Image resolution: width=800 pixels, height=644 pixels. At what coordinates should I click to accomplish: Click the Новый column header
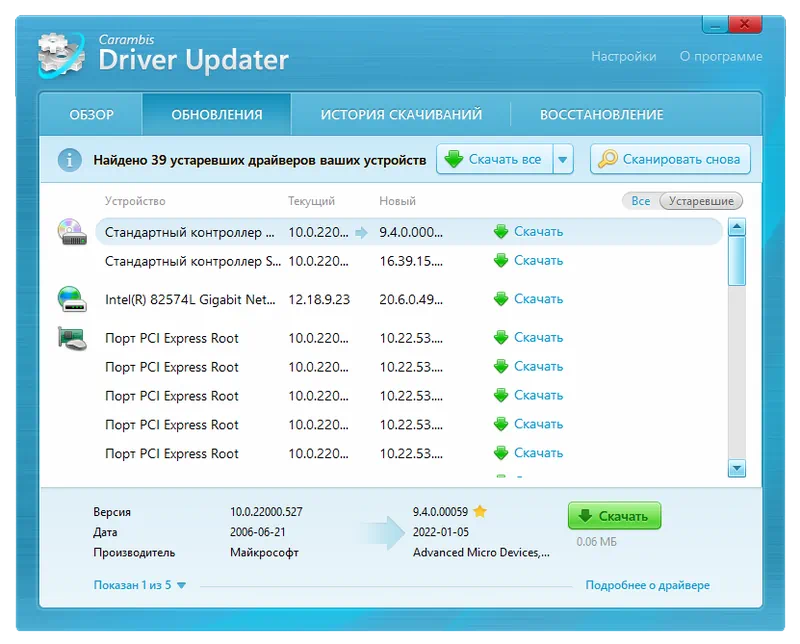[x=397, y=201]
